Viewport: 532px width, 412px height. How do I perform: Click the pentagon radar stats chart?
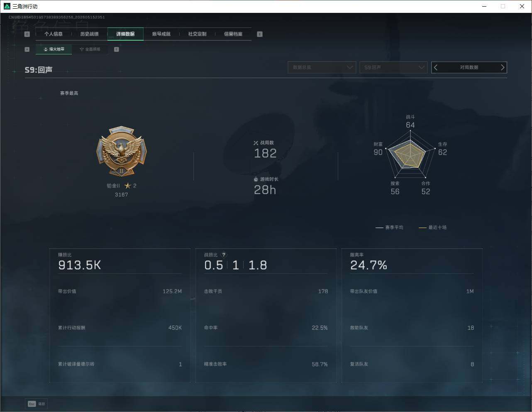[x=410, y=154]
